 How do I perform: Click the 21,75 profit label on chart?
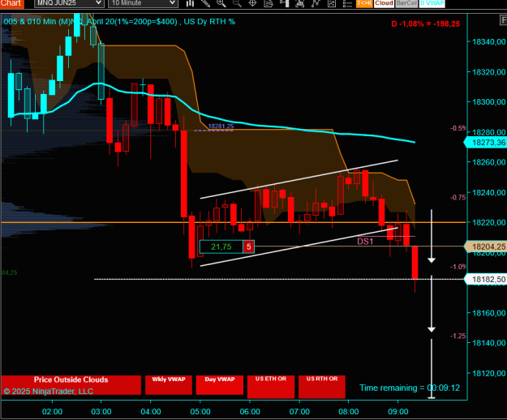point(221,246)
